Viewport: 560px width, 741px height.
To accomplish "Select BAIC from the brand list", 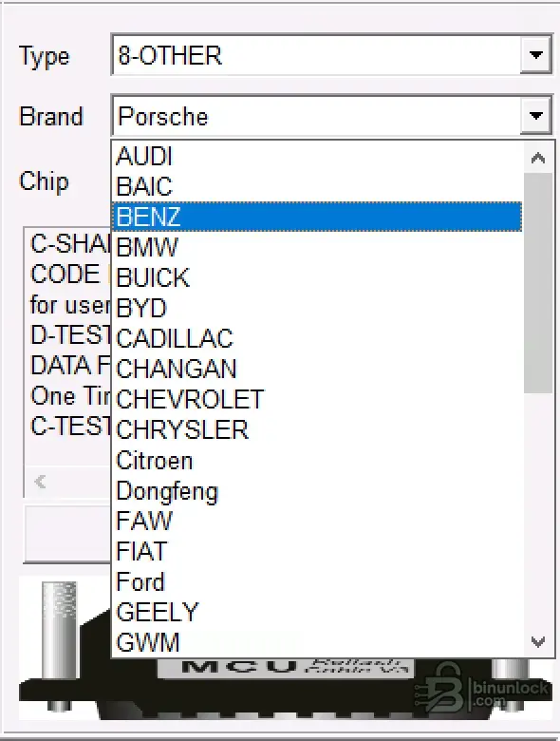I will pos(317,186).
